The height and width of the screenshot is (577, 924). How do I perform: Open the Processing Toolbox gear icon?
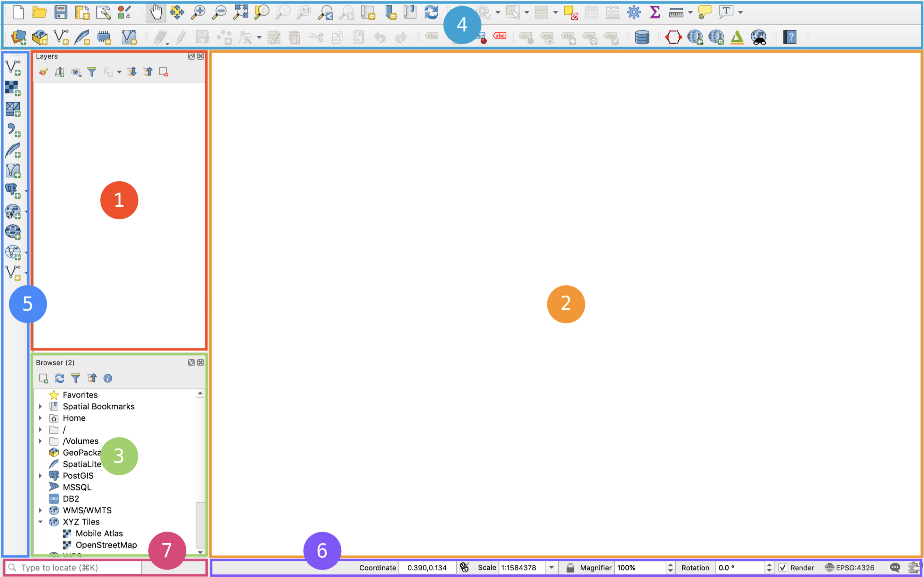click(x=633, y=12)
